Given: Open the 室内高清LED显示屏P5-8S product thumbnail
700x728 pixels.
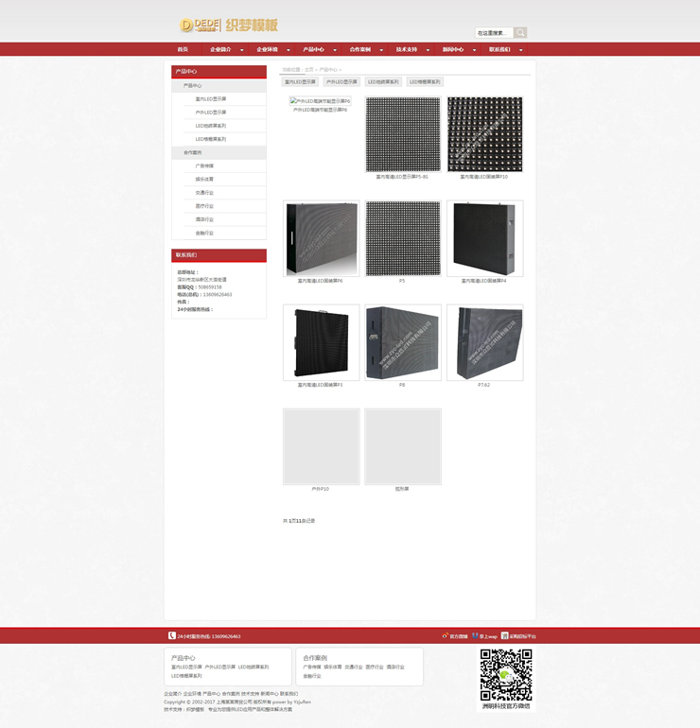Looking at the screenshot, I should pyautogui.click(x=403, y=134).
